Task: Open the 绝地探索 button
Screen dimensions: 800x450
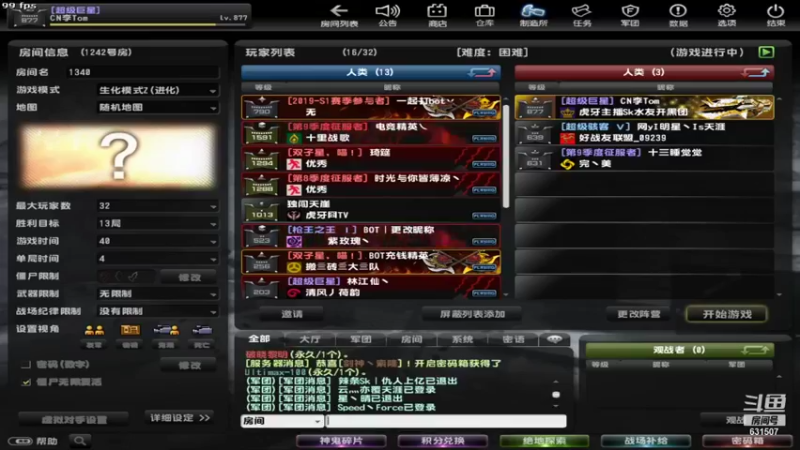Action: [544, 441]
